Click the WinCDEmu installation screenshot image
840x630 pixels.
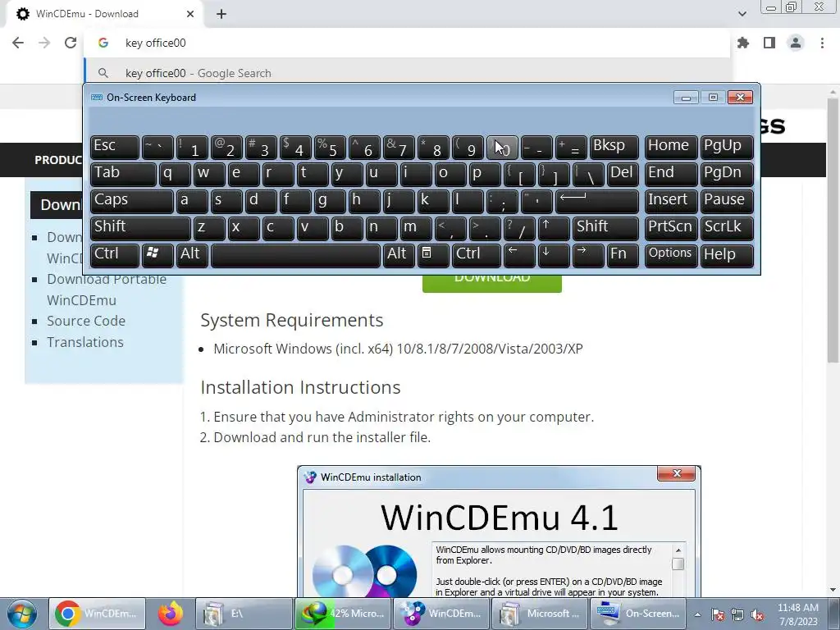(499, 532)
